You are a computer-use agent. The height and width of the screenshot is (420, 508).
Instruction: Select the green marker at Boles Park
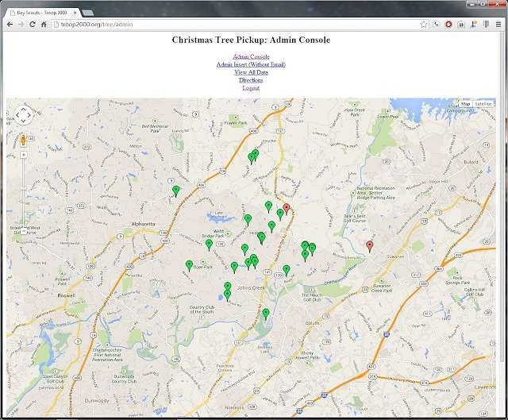189,266
